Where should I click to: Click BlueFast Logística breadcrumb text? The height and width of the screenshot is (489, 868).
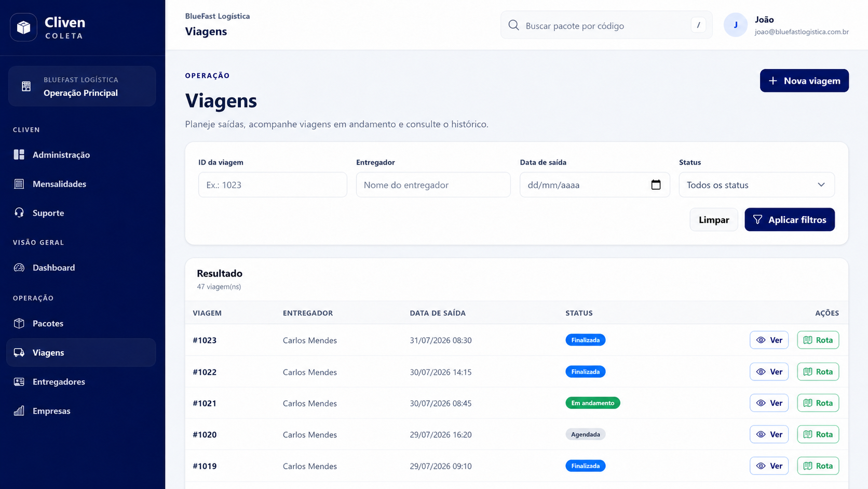click(x=218, y=16)
